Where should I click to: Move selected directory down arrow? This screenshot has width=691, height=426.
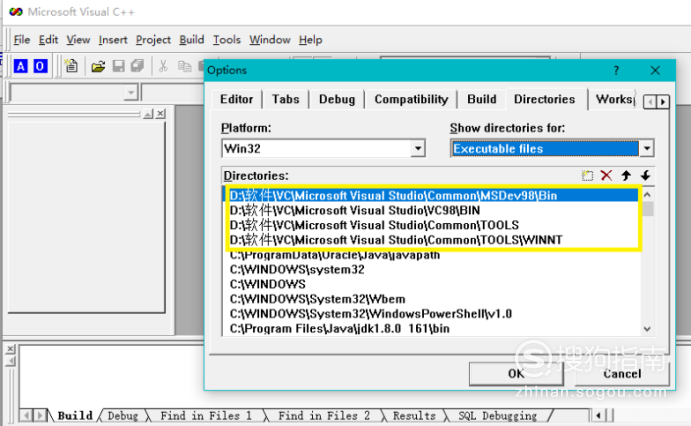tap(645, 176)
